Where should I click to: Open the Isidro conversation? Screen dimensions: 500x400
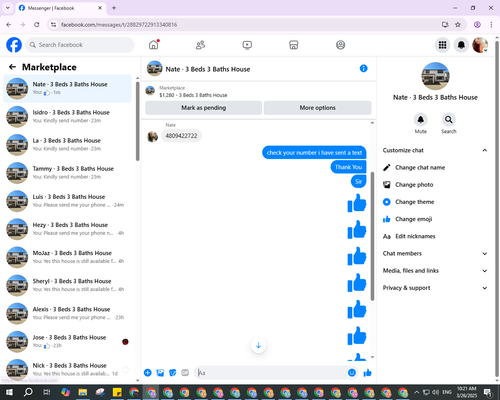[x=67, y=116]
